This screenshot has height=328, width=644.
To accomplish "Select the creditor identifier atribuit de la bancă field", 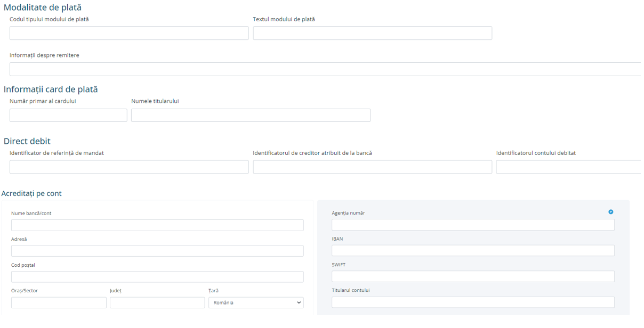I will pos(372,167).
